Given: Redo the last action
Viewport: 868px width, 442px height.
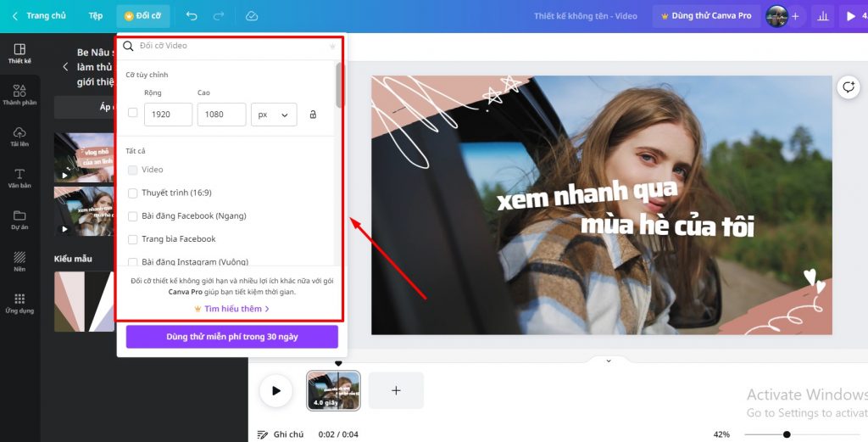Looking at the screenshot, I should tap(220, 16).
